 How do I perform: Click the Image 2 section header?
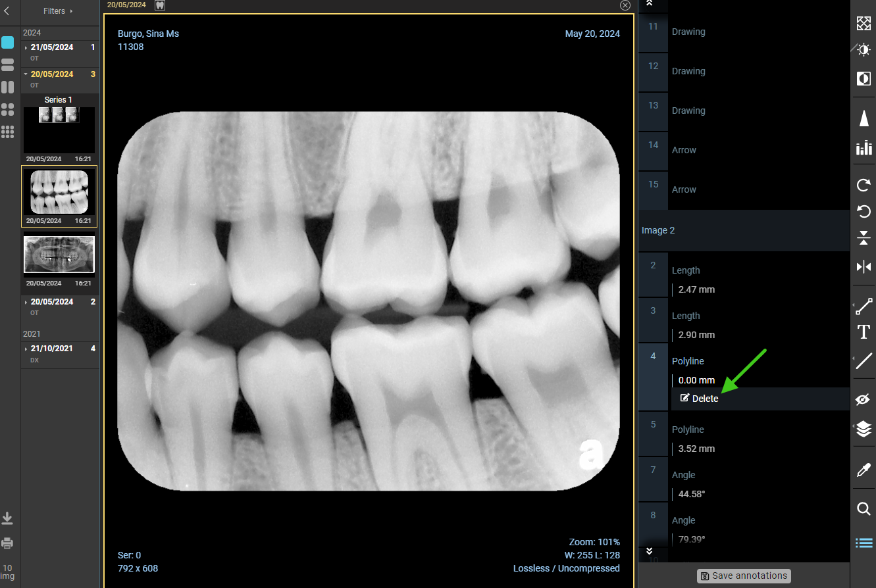point(744,231)
